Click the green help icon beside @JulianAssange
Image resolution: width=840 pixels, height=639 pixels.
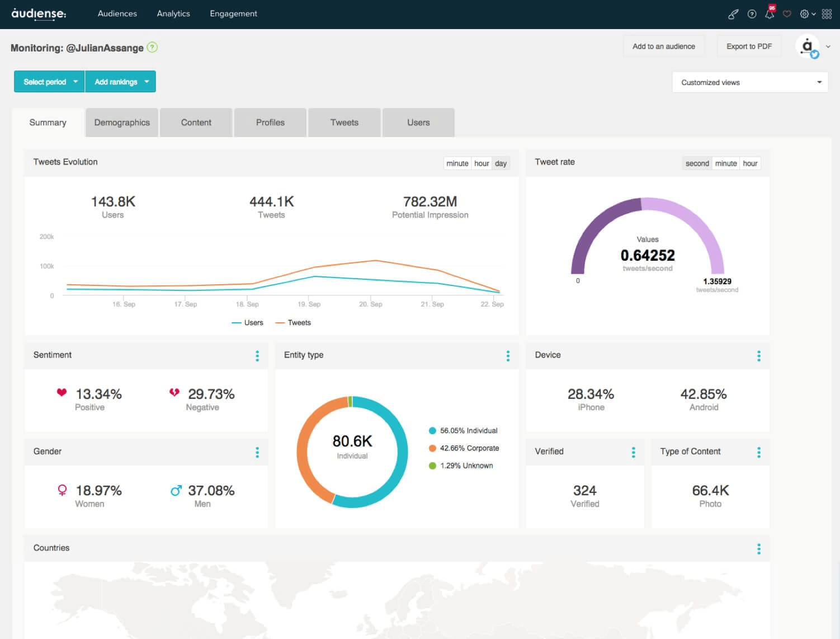[x=152, y=48]
